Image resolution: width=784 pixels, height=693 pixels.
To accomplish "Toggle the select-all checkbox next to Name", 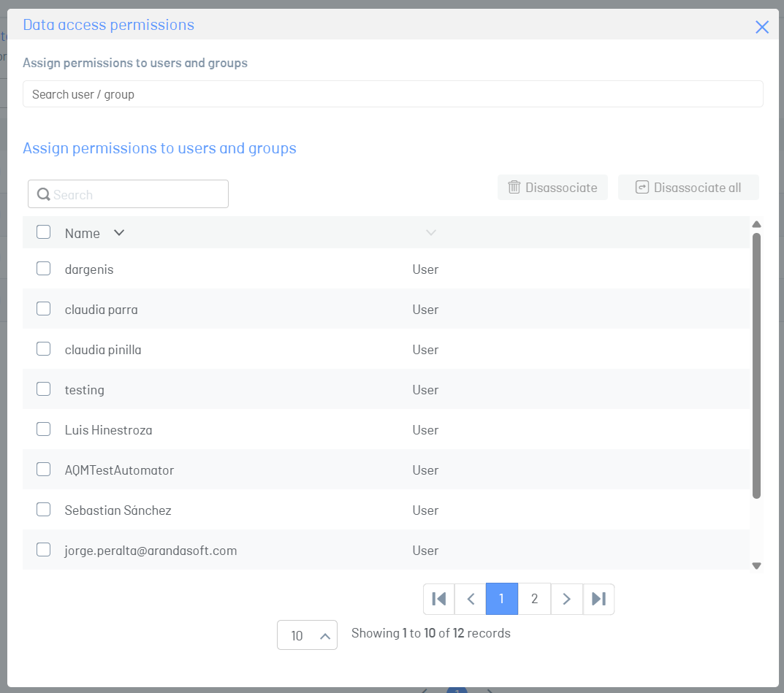I will click(44, 232).
